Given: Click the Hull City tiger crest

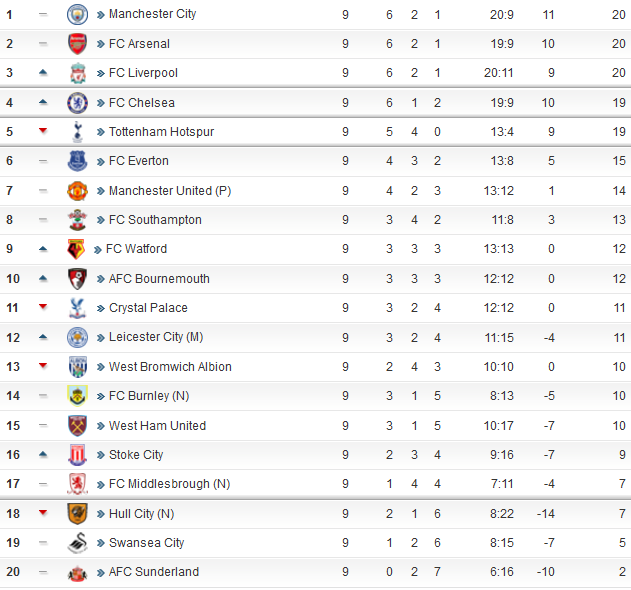Looking at the screenshot, I should coord(77,514).
